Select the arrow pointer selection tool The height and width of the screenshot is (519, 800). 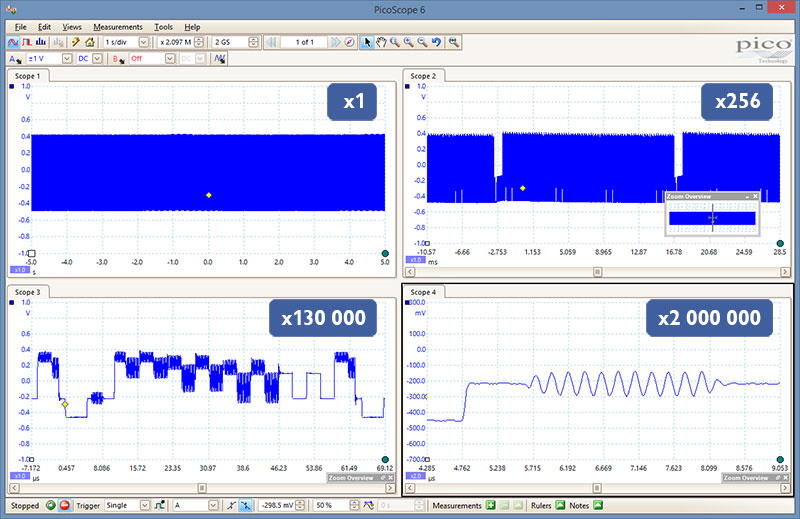point(366,42)
